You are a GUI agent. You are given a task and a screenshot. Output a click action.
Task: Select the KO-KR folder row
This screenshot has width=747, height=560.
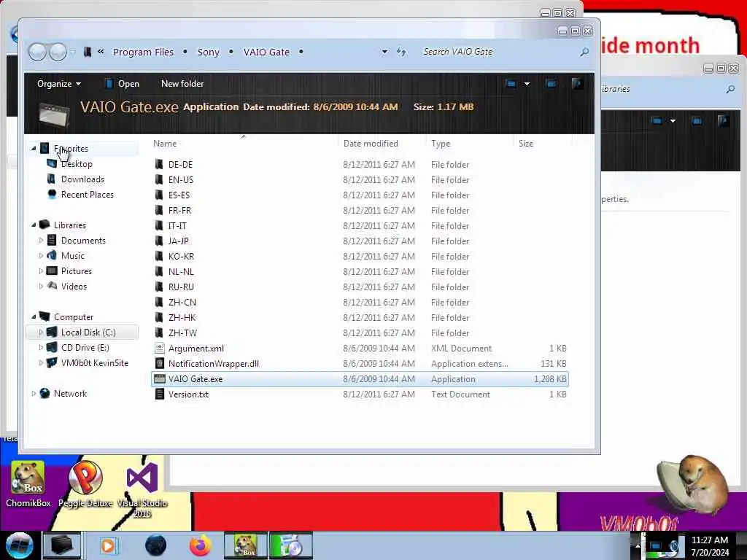[x=360, y=256]
